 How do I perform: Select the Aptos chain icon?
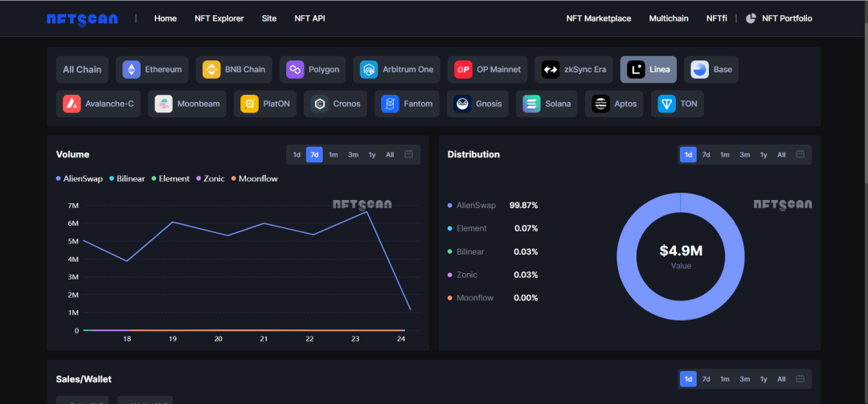(x=600, y=104)
